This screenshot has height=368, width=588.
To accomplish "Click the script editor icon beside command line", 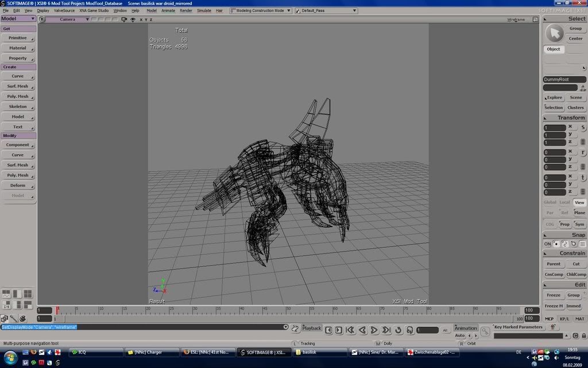I will point(295,329).
